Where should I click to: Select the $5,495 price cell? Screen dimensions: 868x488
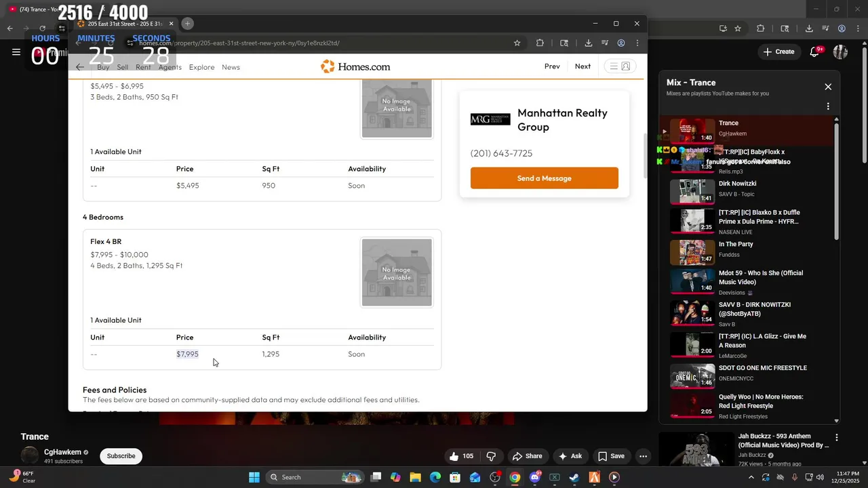(187, 186)
